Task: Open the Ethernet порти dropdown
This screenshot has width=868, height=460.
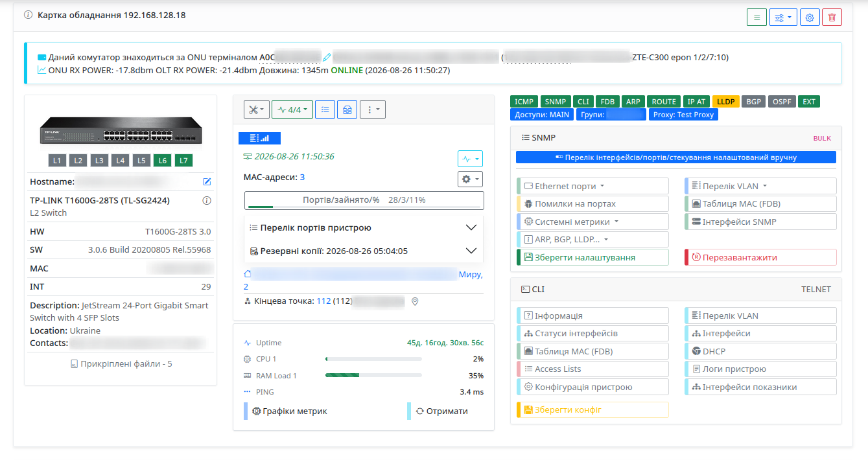Action: (592, 186)
